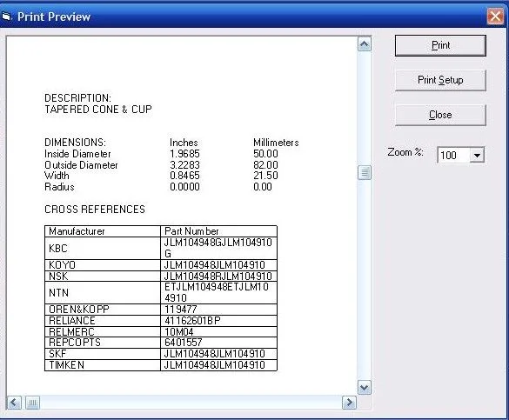509x420 pixels.
Task: Click the vertical scrollbar up arrow
Action: (365, 44)
